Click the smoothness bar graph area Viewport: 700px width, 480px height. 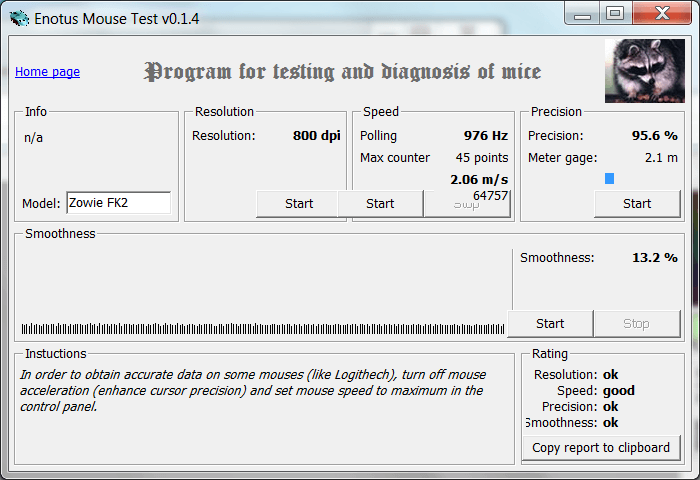coord(262,329)
